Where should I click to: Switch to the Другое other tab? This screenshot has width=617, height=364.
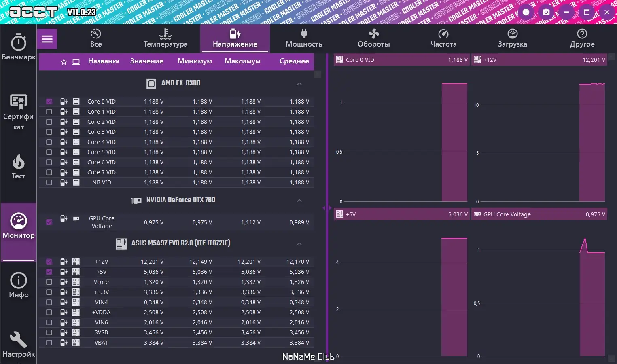582,38
